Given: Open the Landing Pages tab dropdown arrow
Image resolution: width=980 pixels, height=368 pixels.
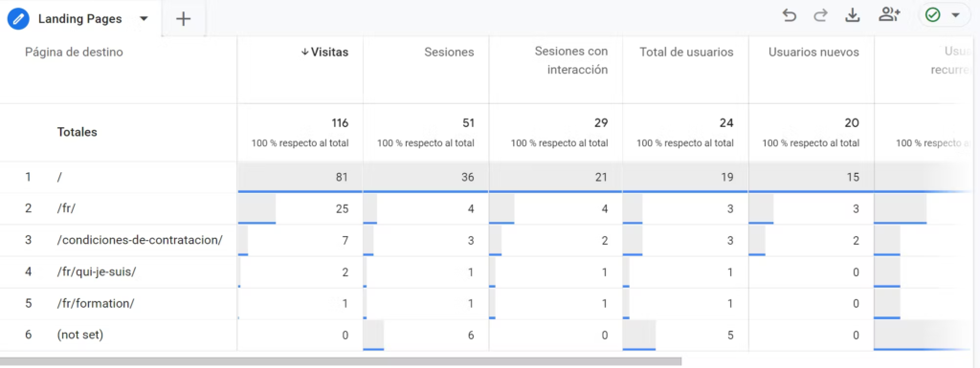Looking at the screenshot, I should click(144, 19).
